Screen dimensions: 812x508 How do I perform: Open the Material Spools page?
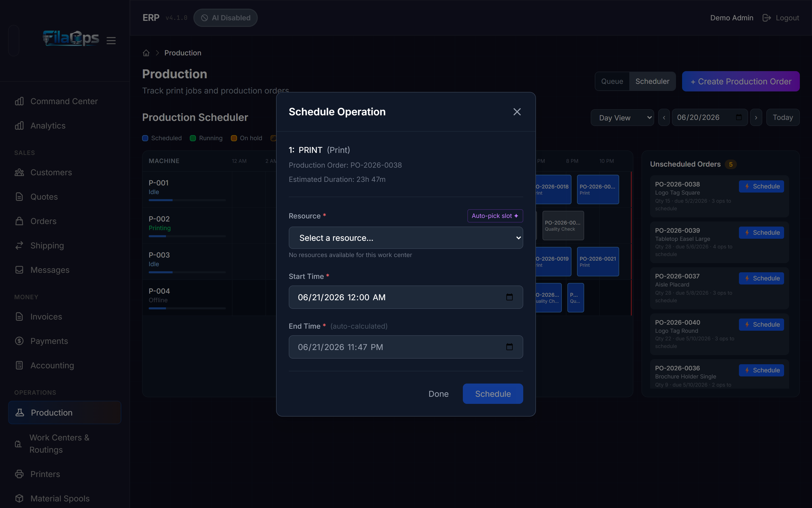coord(64,499)
